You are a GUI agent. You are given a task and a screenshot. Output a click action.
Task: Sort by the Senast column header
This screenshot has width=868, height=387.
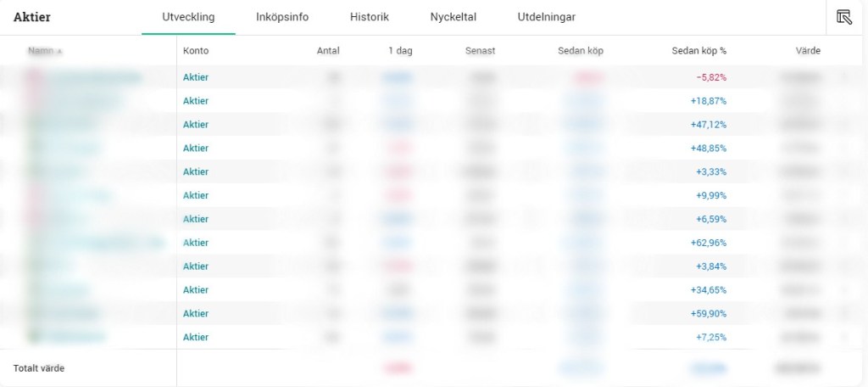(480, 51)
